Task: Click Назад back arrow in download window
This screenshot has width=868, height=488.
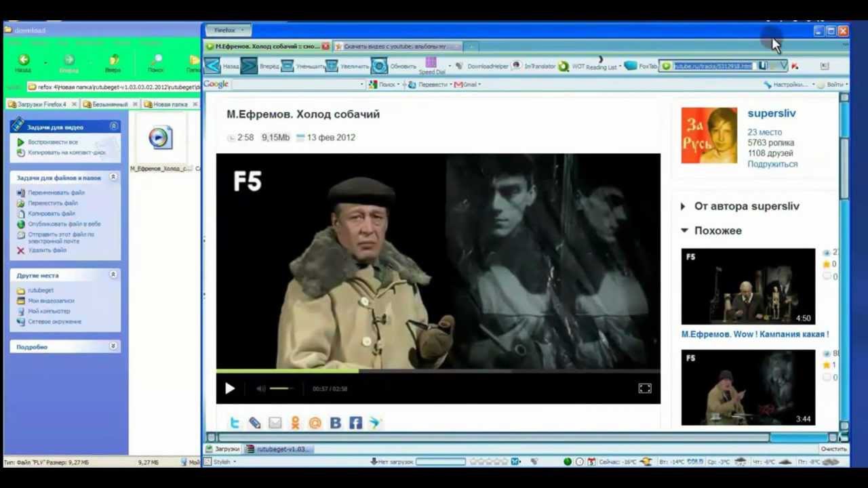Action: pos(24,60)
